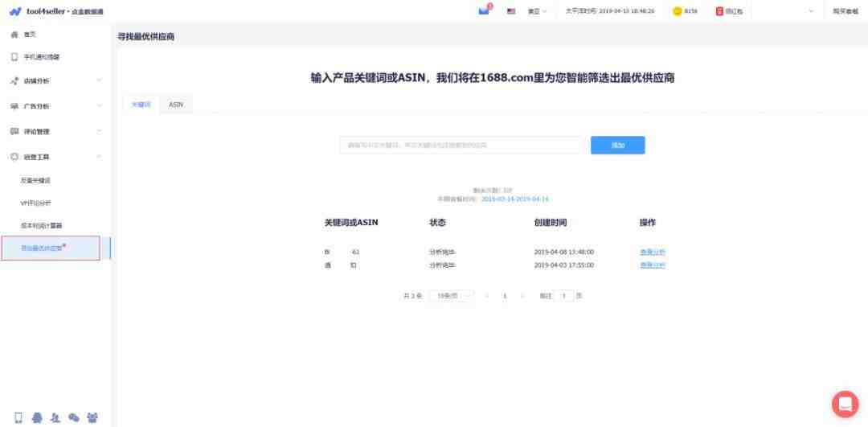Open 首页 in the sidebar

point(30,35)
